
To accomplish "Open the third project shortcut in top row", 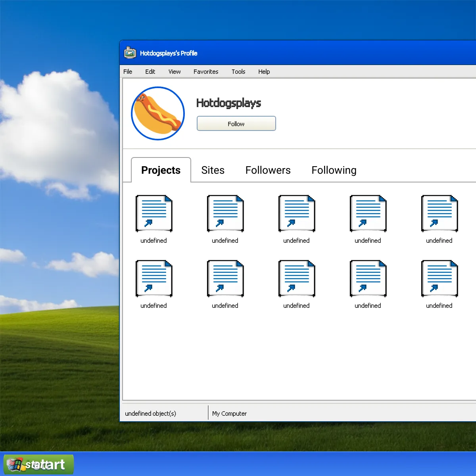I will click(x=297, y=214).
